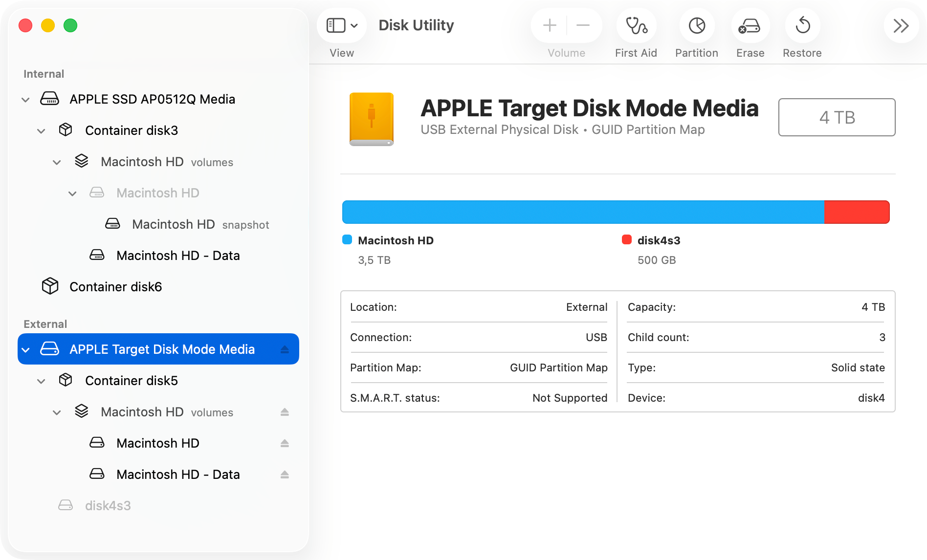927x560 pixels.
Task: Click the blue Macintosh HD legend swatch
Action: click(347, 239)
